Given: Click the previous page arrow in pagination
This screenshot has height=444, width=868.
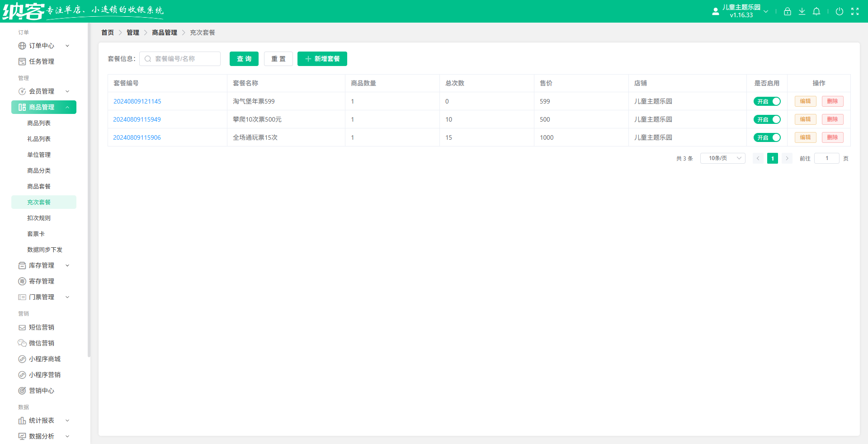Looking at the screenshot, I should click(x=758, y=158).
